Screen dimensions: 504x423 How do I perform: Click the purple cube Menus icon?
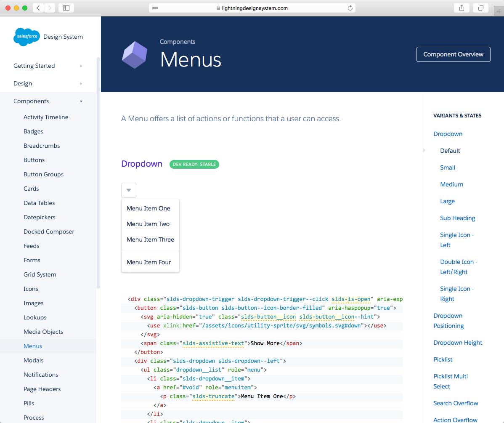[x=135, y=55]
